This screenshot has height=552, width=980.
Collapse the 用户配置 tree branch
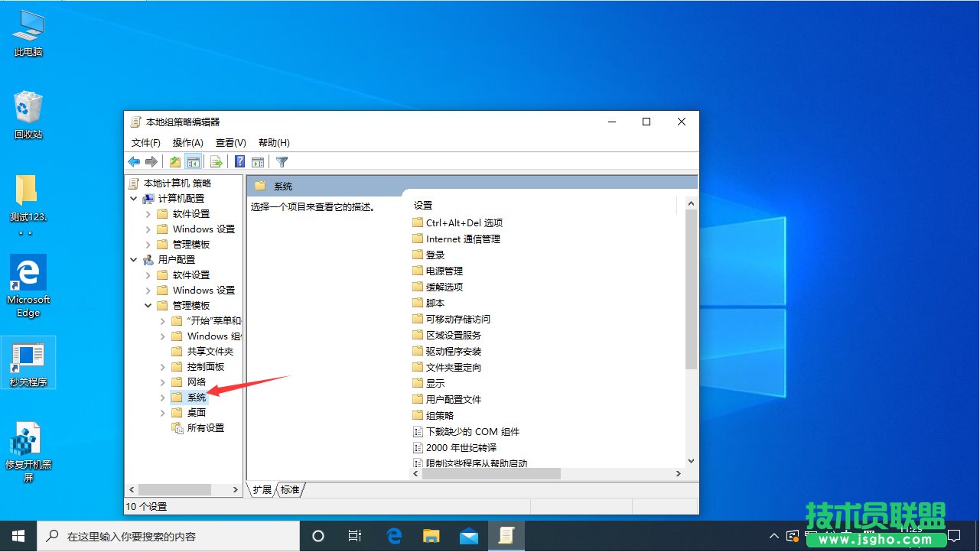point(134,259)
